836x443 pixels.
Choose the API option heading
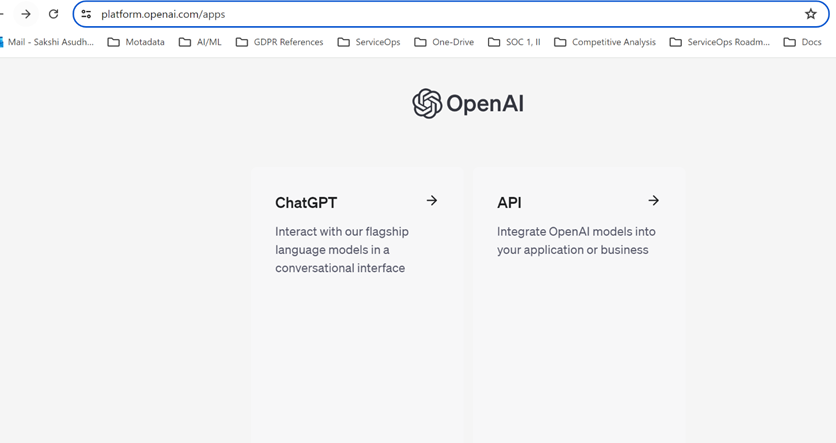click(x=509, y=203)
